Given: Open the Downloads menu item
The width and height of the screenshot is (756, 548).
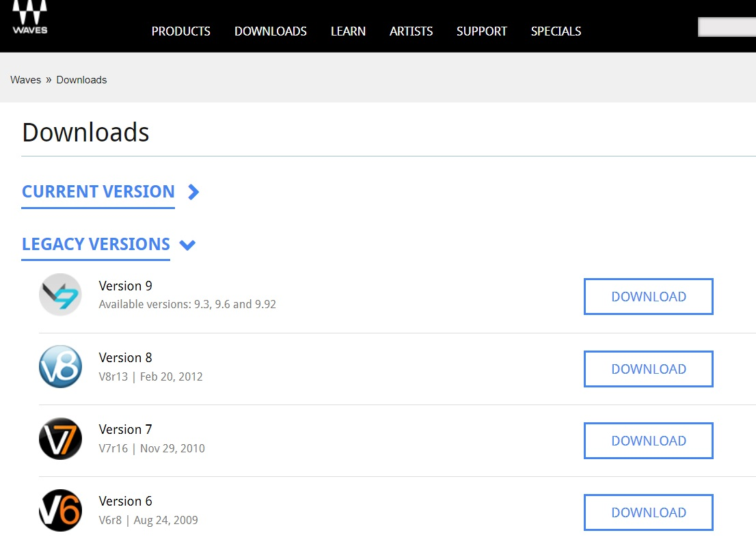Looking at the screenshot, I should coord(271,31).
